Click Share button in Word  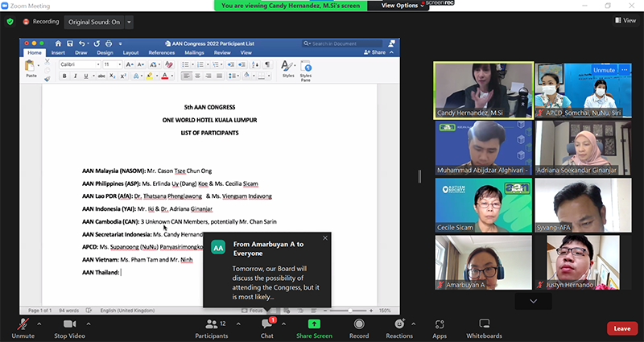pyautogui.click(x=374, y=52)
